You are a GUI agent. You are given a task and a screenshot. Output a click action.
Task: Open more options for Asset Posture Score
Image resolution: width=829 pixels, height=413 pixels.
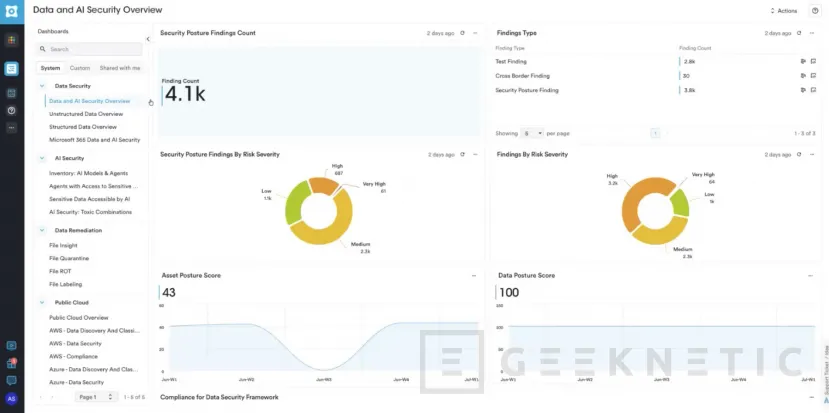click(474, 276)
